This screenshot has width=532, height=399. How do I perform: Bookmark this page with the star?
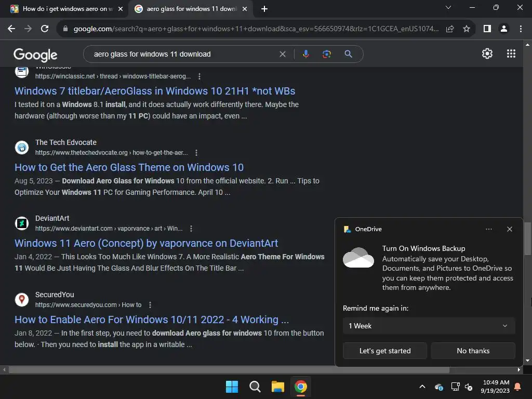pos(467,29)
